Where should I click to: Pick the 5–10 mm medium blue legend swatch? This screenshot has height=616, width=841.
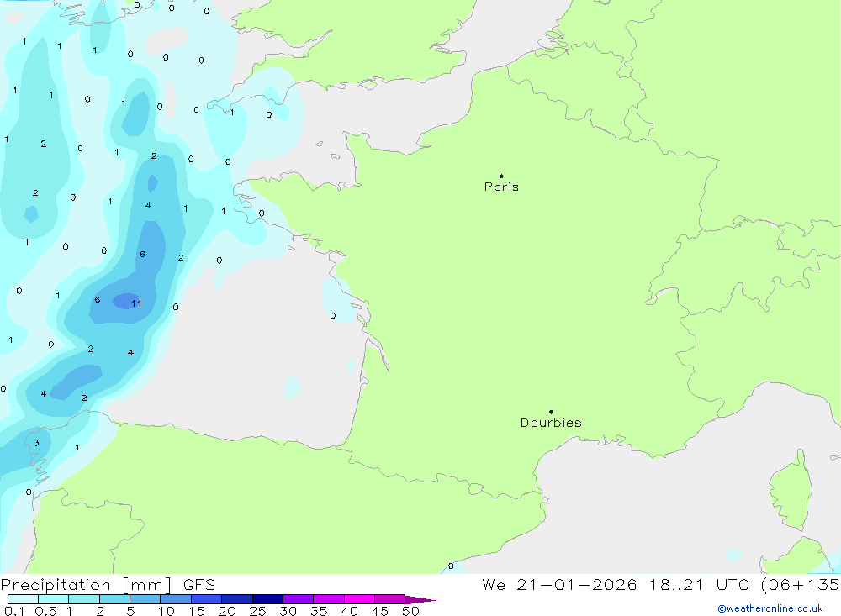(x=145, y=599)
